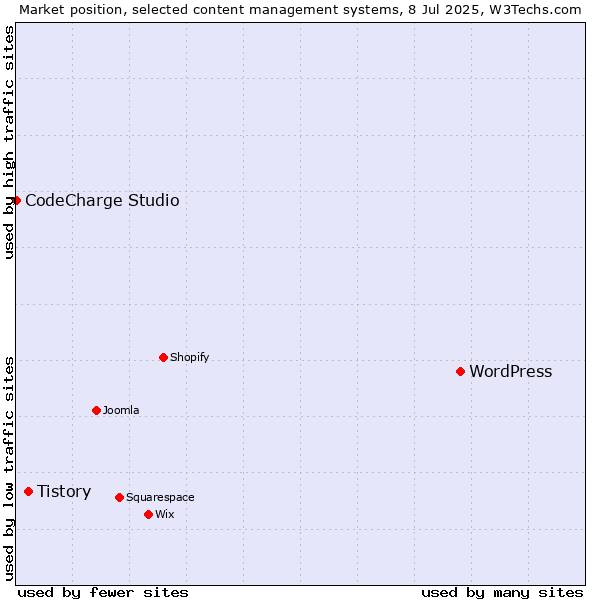The width and height of the screenshot is (600, 600).
Task: Click the Joomla red data point
Action: [96, 411]
